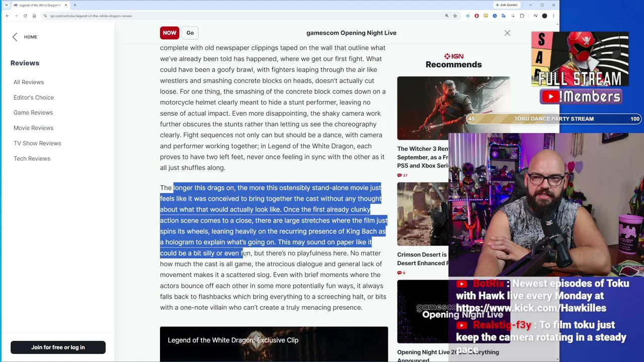Open Tech Reviews section

32,159
